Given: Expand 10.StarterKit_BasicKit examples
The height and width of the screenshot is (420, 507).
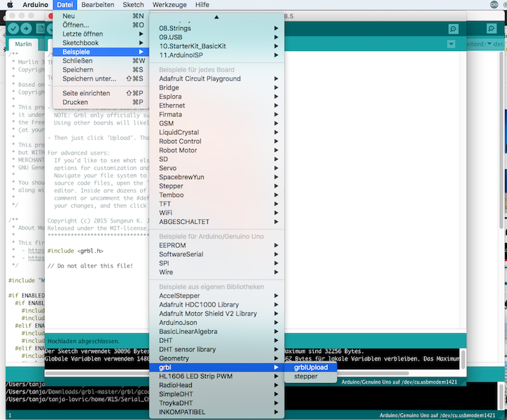Looking at the screenshot, I should tap(216, 46).
